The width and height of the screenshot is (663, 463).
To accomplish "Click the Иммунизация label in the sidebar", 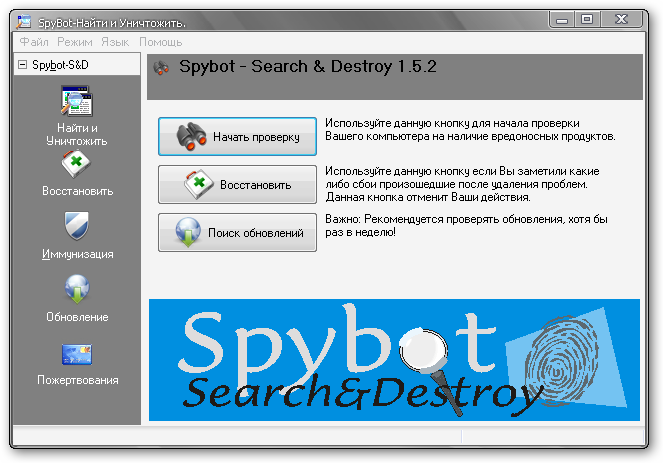I will pyautogui.click(x=77, y=254).
